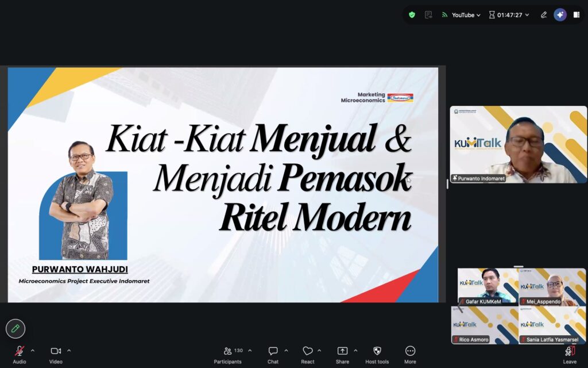This screenshot has width=588, height=368.
Task: Open the Participants panel
Action: pos(227,355)
